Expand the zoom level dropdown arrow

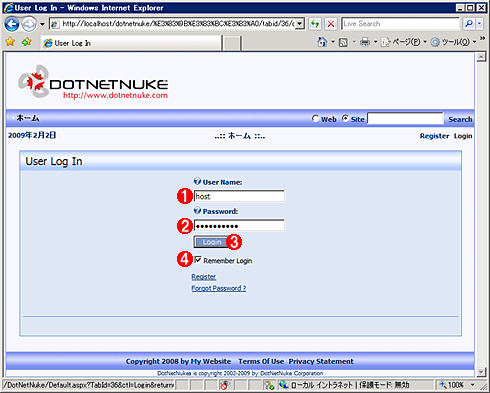(473, 385)
